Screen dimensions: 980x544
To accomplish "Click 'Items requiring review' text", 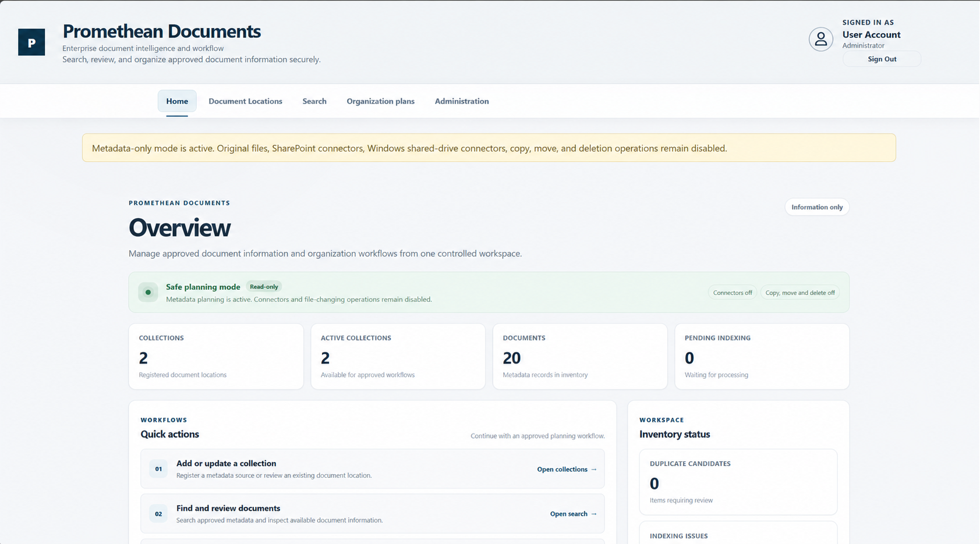I will pos(681,500).
